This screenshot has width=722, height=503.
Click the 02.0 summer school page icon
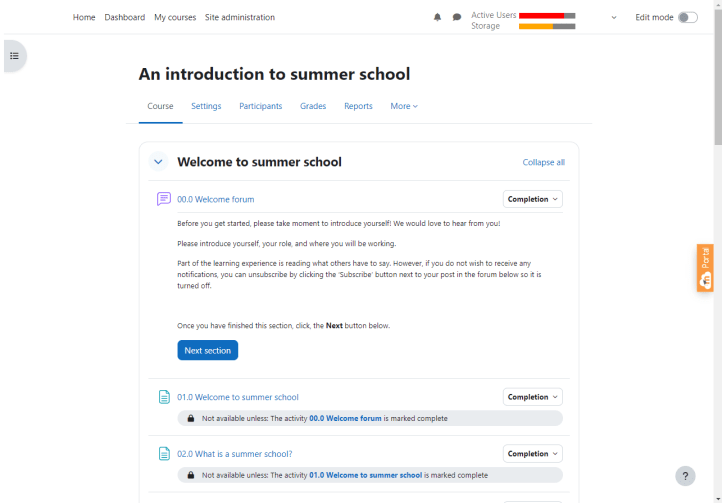pos(164,453)
